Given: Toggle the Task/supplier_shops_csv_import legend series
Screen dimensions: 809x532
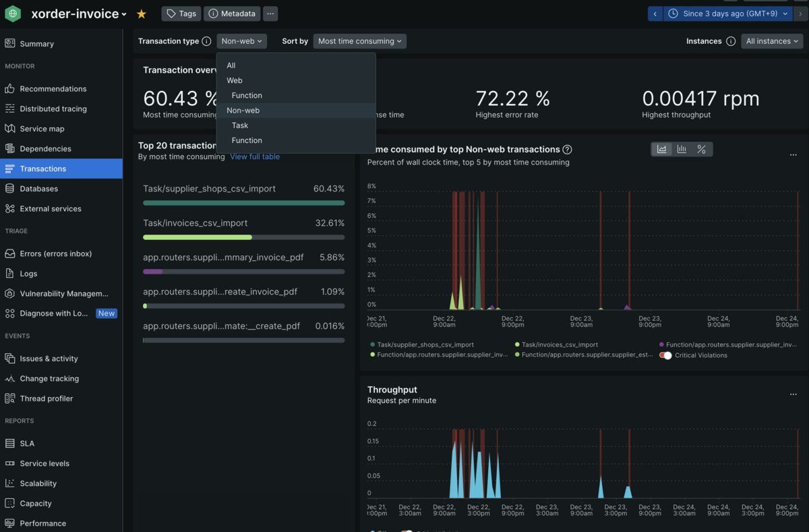Looking at the screenshot, I should pos(422,345).
